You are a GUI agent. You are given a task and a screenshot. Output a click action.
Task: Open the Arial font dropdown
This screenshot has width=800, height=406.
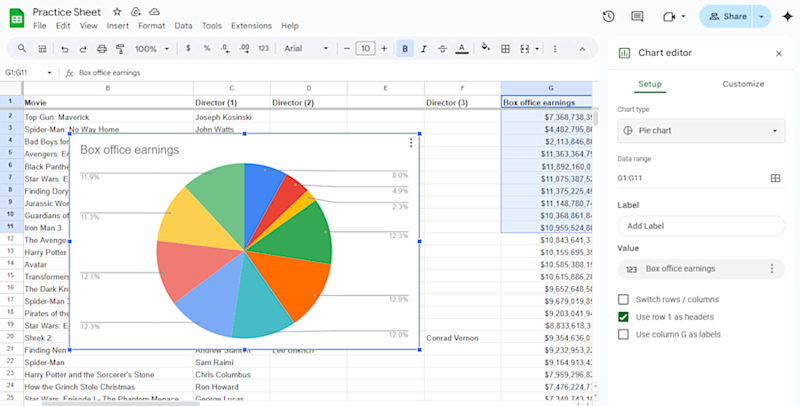coord(306,48)
